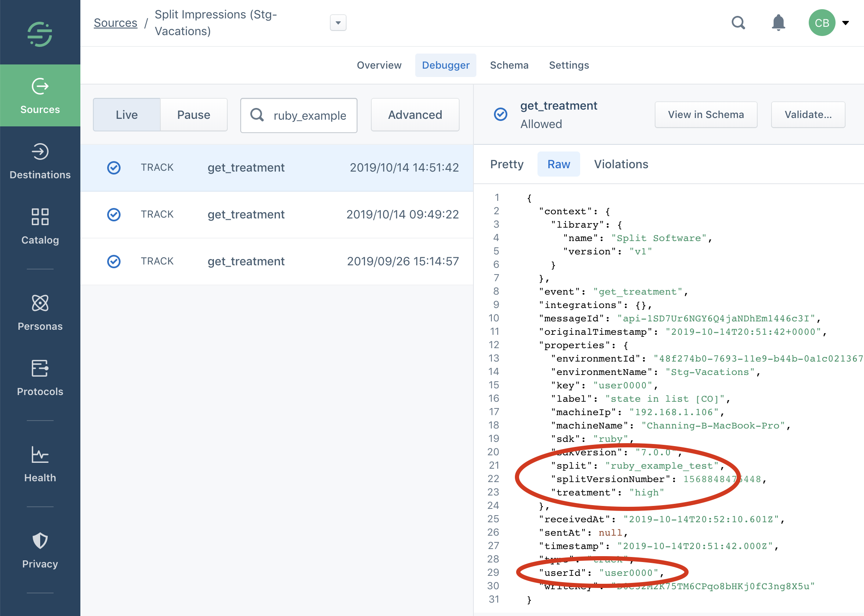Select the 14:51:42 get_treatment event

coord(277,168)
